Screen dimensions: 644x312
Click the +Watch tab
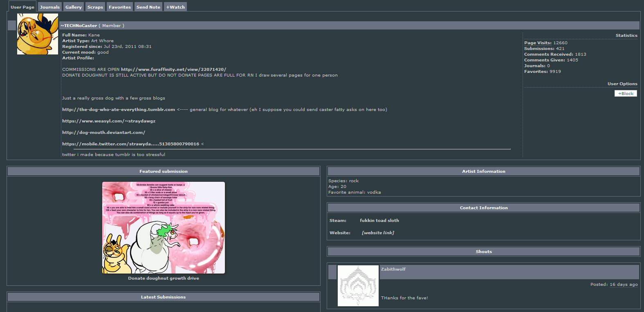(x=175, y=7)
